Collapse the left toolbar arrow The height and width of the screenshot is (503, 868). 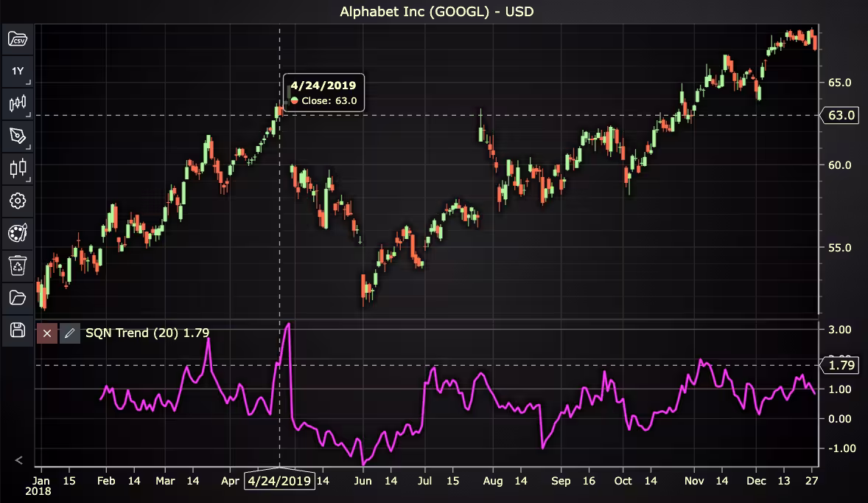[19, 460]
